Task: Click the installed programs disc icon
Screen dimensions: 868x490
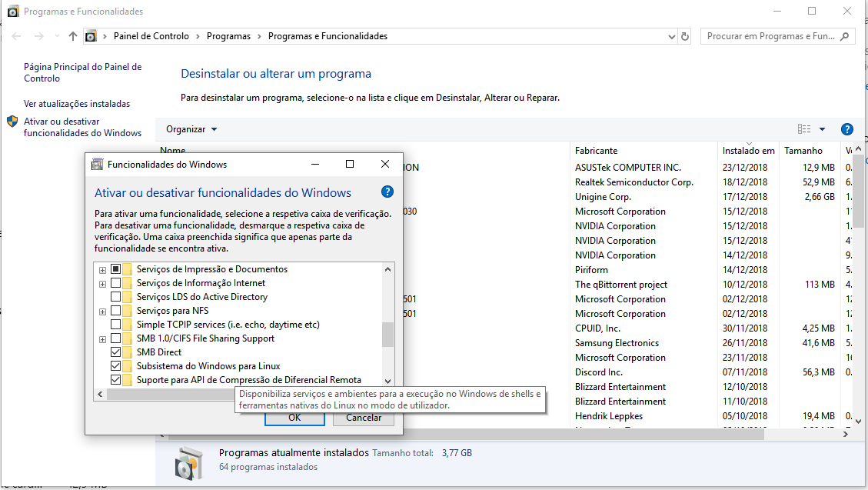Action: tap(189, 463)
